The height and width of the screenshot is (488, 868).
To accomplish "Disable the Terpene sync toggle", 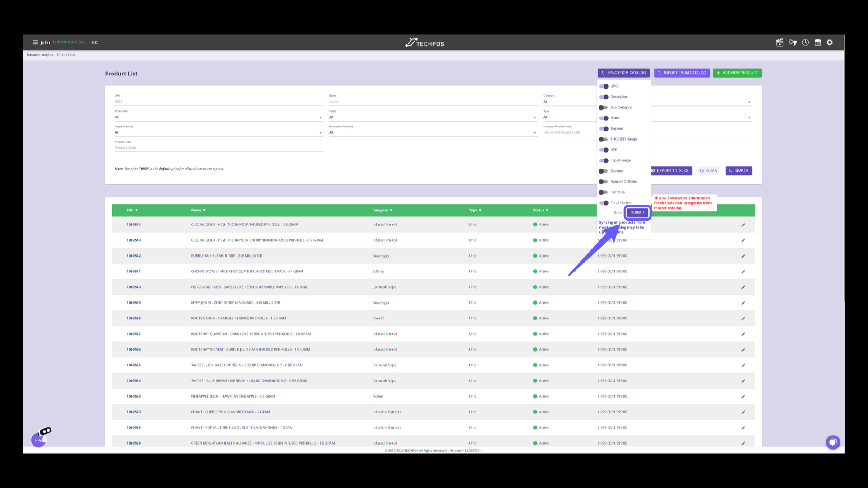I will pos(604,129).
